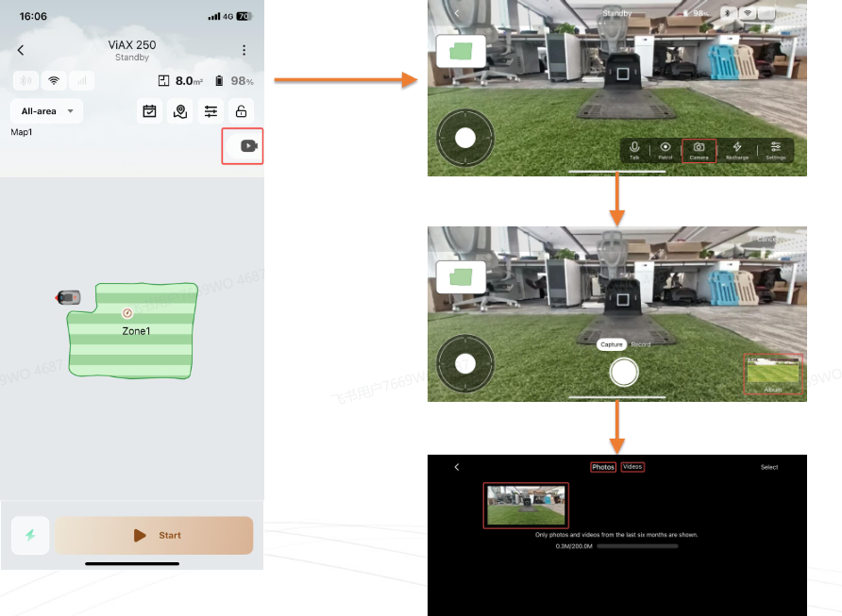Open the Album thumbnail in capture view
842x616 pixels.
pos(773,374)
